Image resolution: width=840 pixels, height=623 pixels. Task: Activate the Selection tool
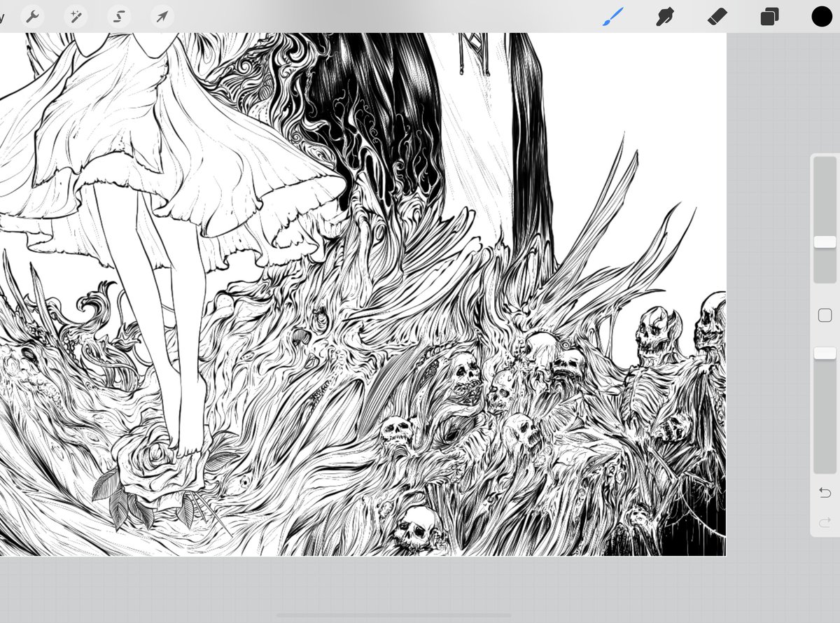click(119, 16)
